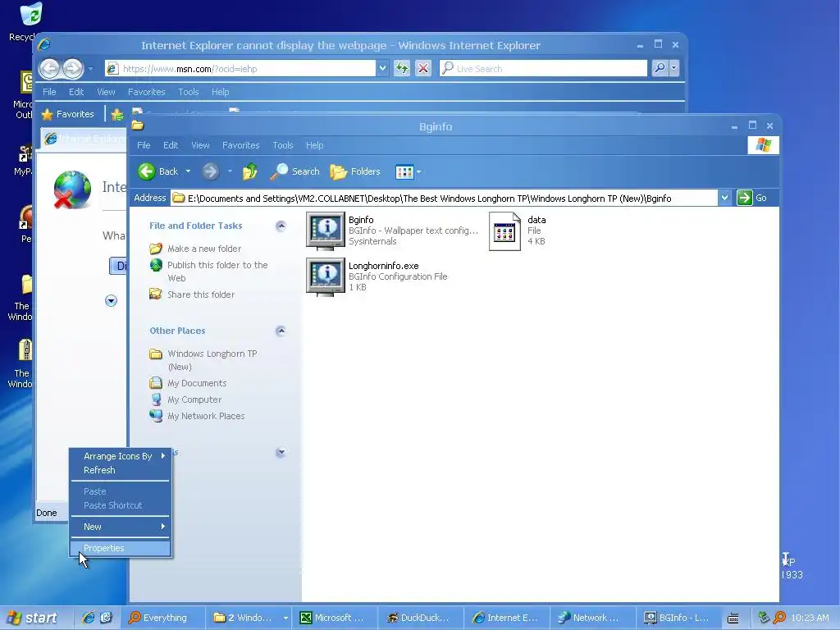The image size is (840, 630).
Task: Click Everything search tray icon
Action: (x=779, y=618)
